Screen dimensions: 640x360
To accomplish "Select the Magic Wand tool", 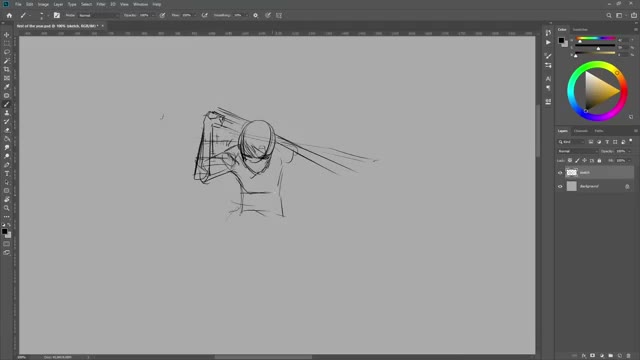I will tap(7, 60).
